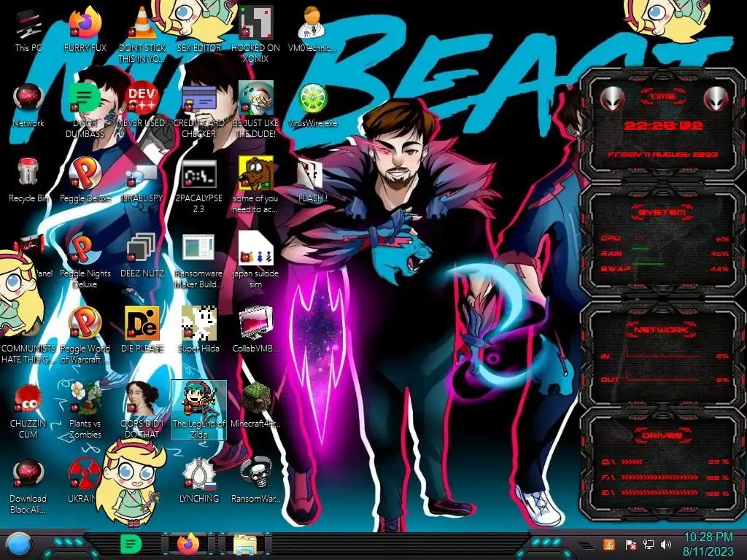Screen dimensions: 747x560
Task: Click the NETWORK header on the widget
Action: [662, 330]
